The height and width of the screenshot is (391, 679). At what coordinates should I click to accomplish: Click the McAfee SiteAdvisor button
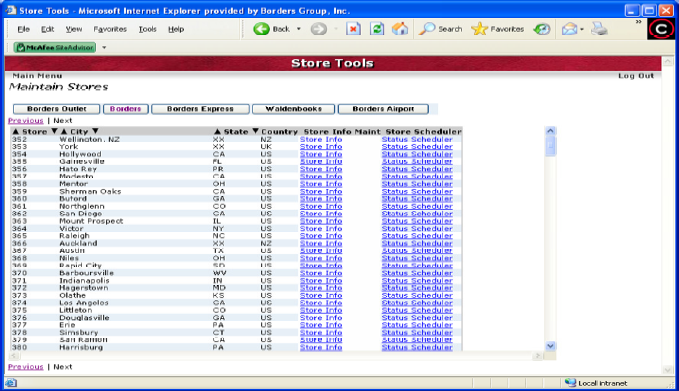point(55,48)
